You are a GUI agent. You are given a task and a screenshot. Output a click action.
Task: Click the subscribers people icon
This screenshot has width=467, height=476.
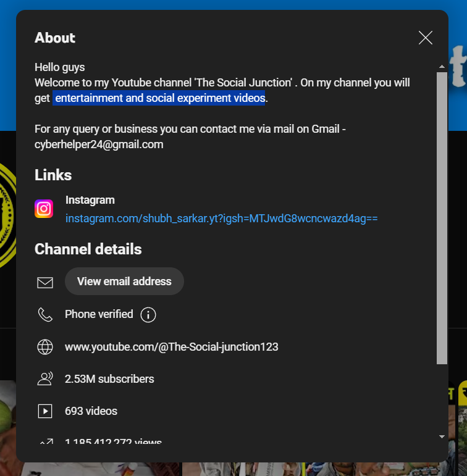pyautogui.click(x=45, y=379)
